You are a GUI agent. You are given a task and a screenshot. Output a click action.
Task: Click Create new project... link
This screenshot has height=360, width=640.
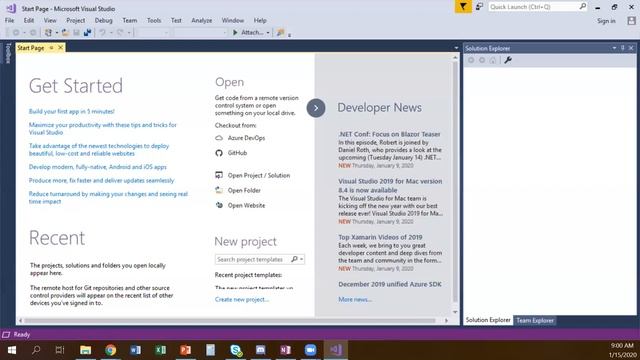click(x=242, y=300)
